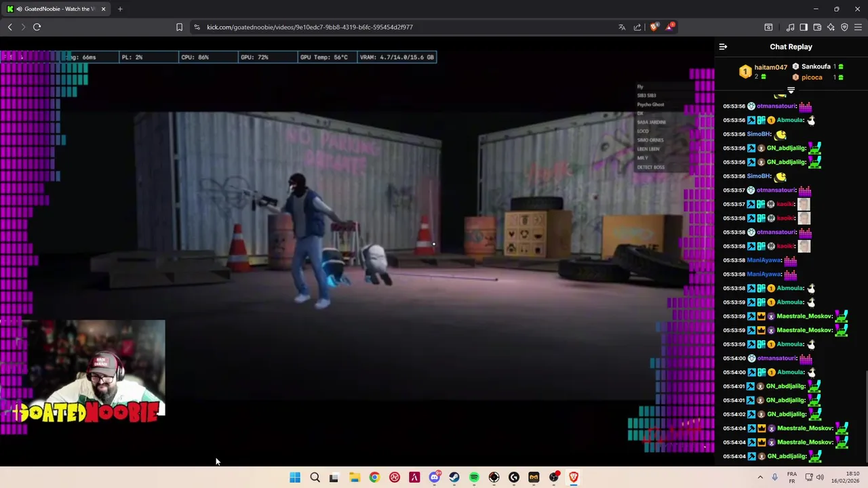Go forward with the forward arrow

(23, 27)
